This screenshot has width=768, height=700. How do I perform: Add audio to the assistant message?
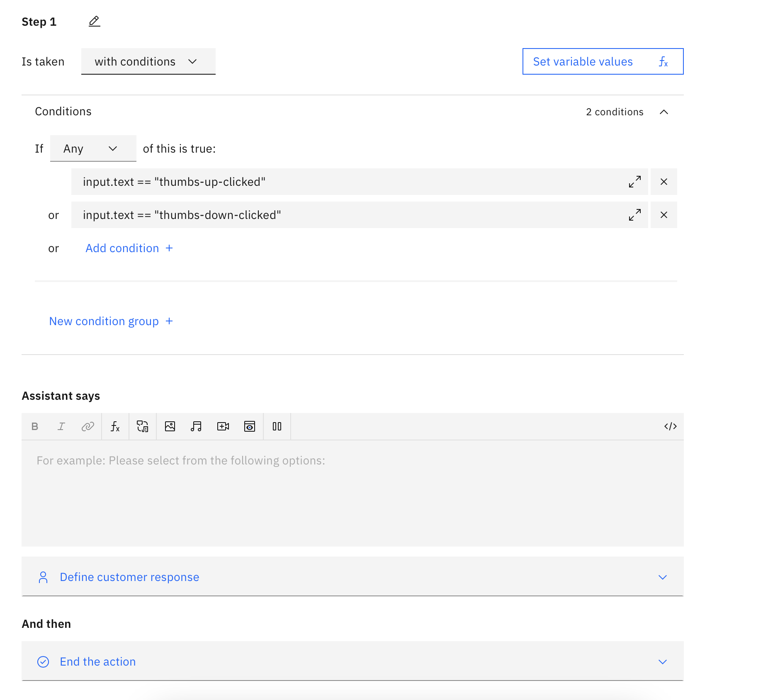pos(196,426)
